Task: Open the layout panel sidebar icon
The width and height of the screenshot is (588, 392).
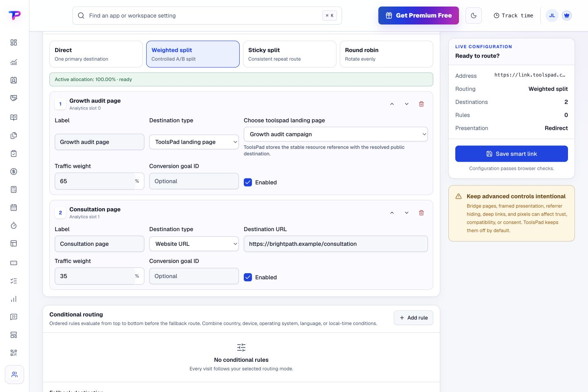Action: pyautogui.click(x=13, y=243)
